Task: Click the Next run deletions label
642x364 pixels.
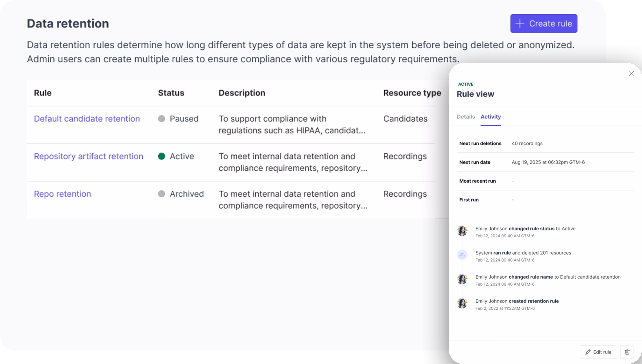Action: tap(480, 143)
